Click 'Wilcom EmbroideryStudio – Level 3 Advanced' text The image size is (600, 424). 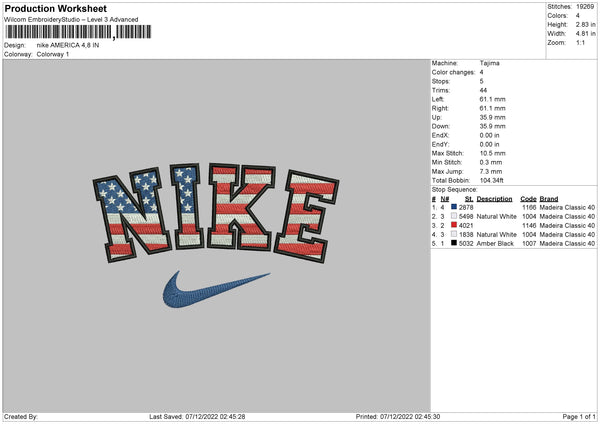click(71, 20)
